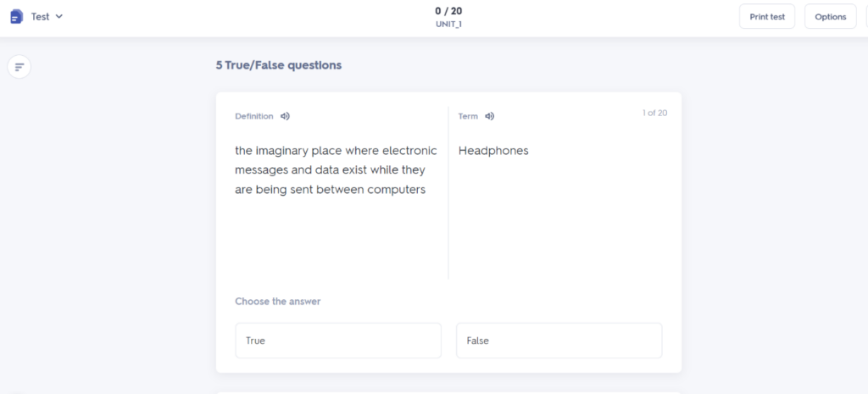Image resolution: width=868 pixels, height=394 pixels.
Task: Click the Quizlet Test mode icon
Action: 16,17
